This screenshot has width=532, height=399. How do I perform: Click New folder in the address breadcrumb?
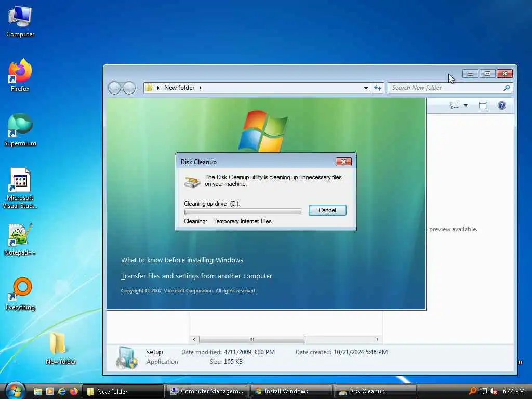point(179,88)
